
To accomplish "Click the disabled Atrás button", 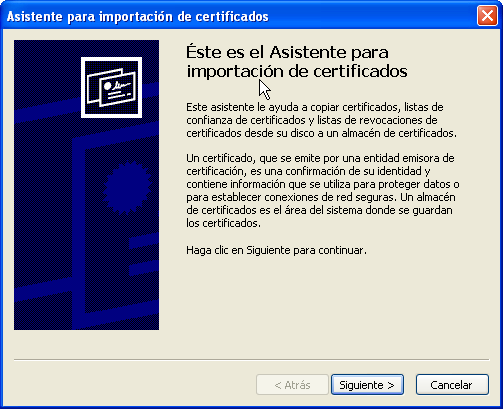I will pos(292,385).
